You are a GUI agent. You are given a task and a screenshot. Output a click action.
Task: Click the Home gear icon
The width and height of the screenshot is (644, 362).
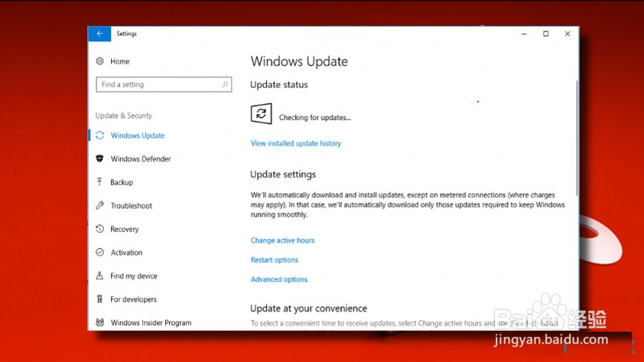click(x=100, y=61)
